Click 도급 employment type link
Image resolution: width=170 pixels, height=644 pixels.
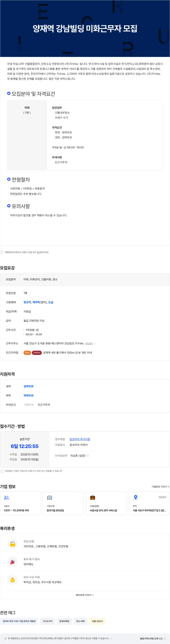pos(51,302)
